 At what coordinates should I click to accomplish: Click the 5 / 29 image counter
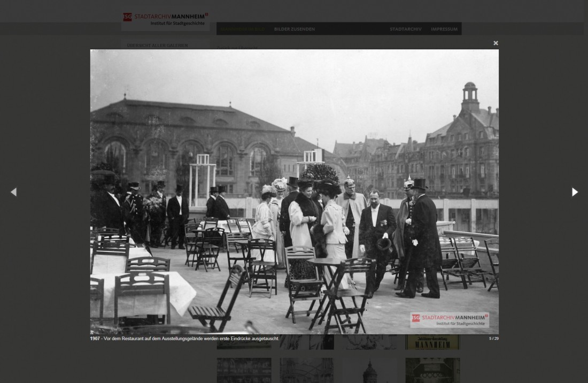click(493, 339)
